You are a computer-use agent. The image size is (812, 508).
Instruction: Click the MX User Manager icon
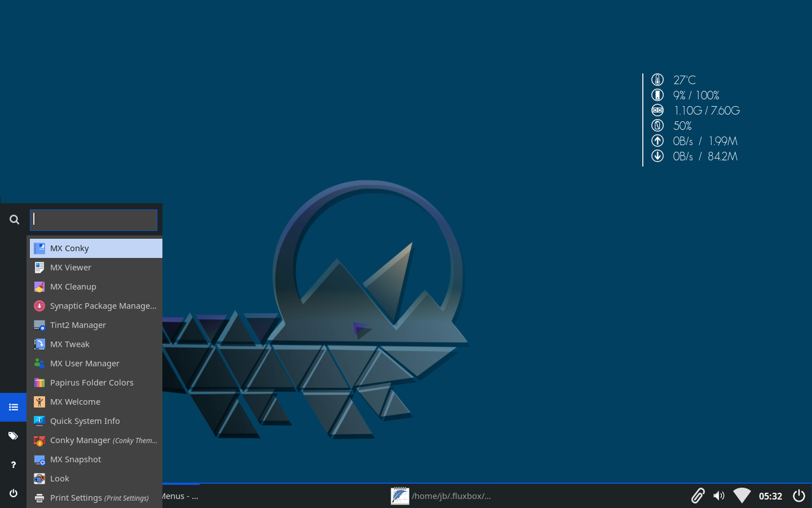[x=39, y=363]
